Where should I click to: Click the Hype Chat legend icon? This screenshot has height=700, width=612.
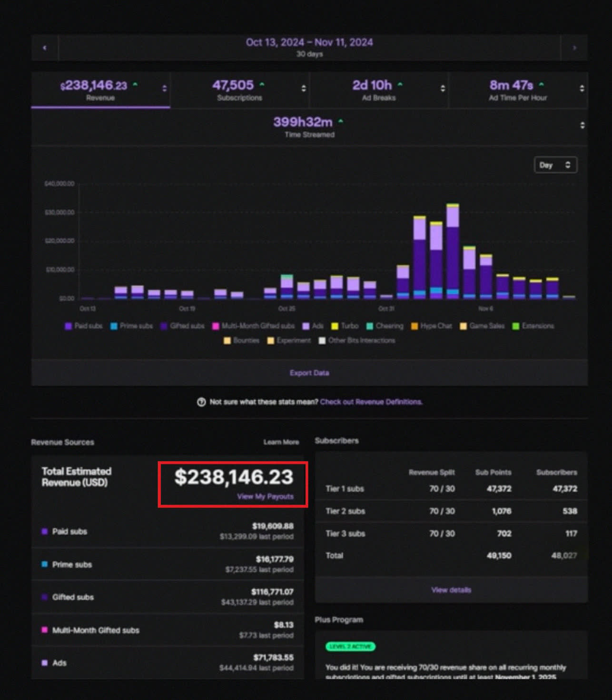(x=415, y=326)
